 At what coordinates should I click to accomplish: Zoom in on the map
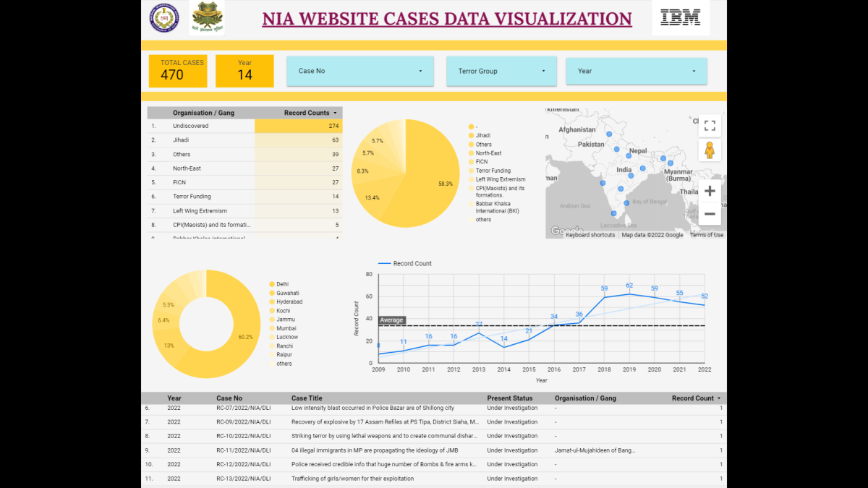click(x=709, y=191)
